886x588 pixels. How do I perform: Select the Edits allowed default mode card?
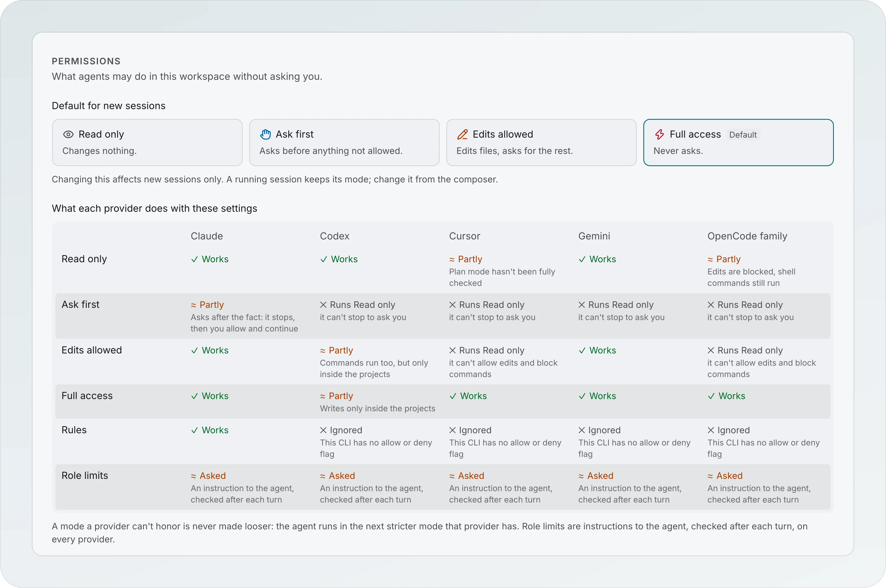coord(542,143)
